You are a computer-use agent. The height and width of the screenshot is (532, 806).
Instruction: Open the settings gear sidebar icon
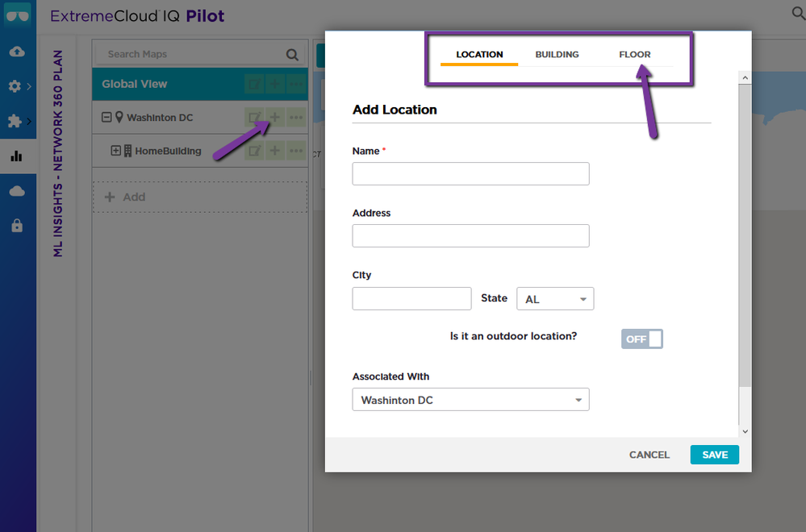point(15,85)
